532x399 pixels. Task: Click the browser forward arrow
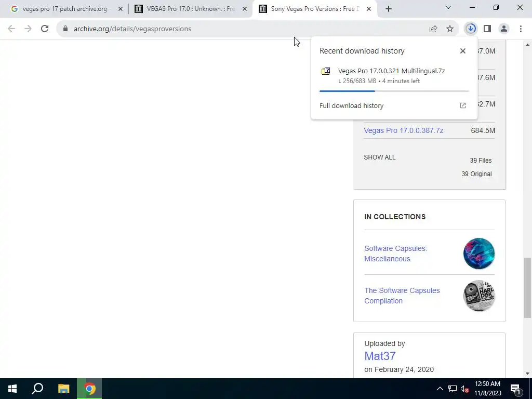[28, 29]
